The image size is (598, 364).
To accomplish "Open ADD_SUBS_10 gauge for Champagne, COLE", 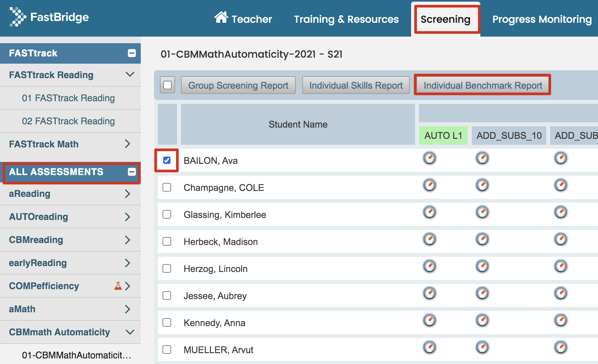I will (482, 185).
